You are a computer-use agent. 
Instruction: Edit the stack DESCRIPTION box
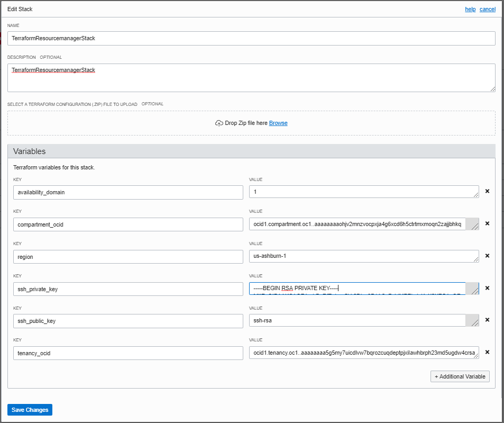(x=251, y=77)
